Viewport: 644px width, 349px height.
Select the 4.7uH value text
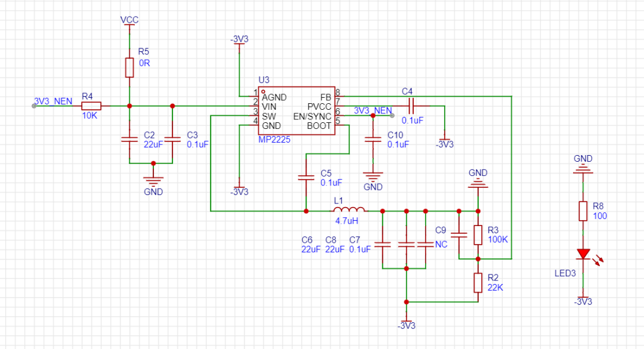click(346, 221)
